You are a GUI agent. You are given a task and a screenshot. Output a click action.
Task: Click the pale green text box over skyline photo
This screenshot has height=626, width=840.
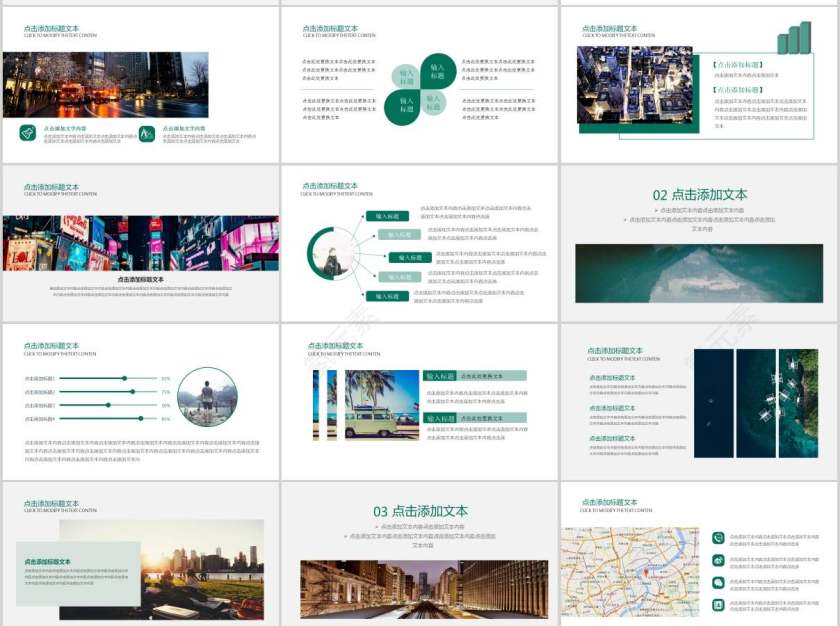coord(78,573)
